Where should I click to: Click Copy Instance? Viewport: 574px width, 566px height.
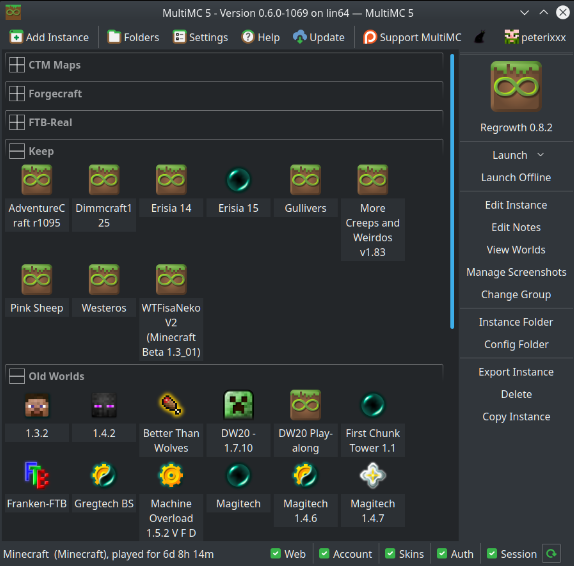[516, 417]
